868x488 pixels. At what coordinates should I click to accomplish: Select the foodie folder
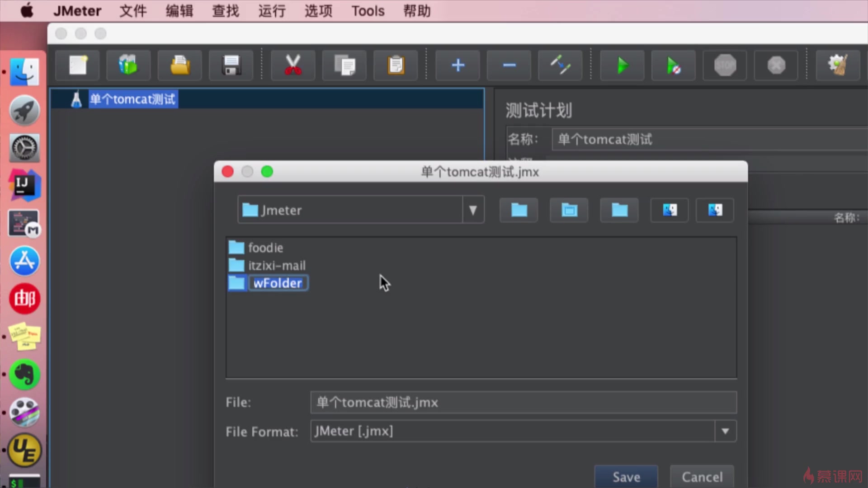pos(265,248)
